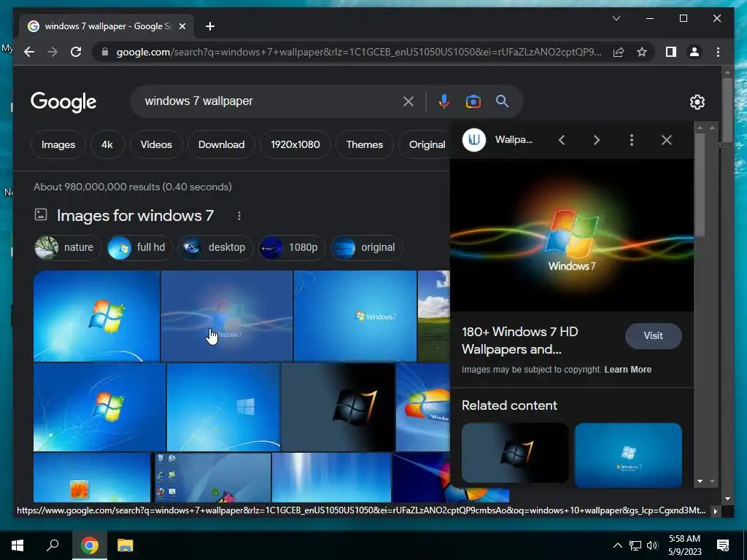Viewport: 747px width, 560px height.
Task: Select the Images filter chip
Action: point(58,145)
